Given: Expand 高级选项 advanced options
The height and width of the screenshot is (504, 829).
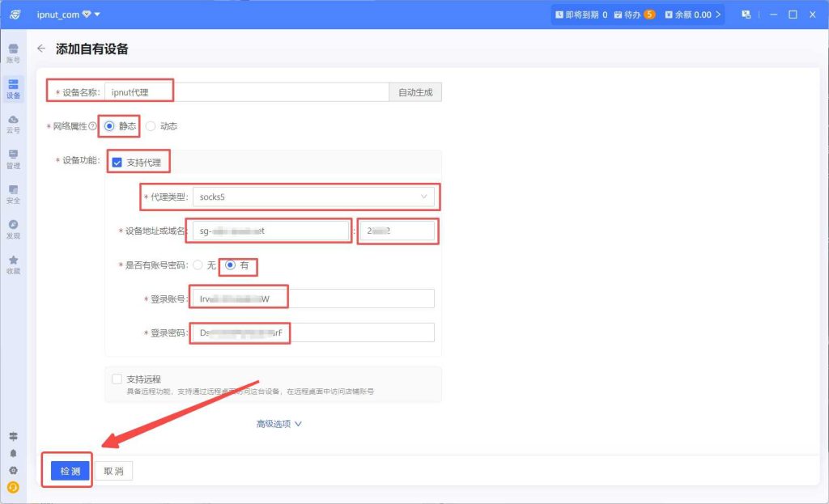Looking at the screenshot, I should [x=279, y=424].
